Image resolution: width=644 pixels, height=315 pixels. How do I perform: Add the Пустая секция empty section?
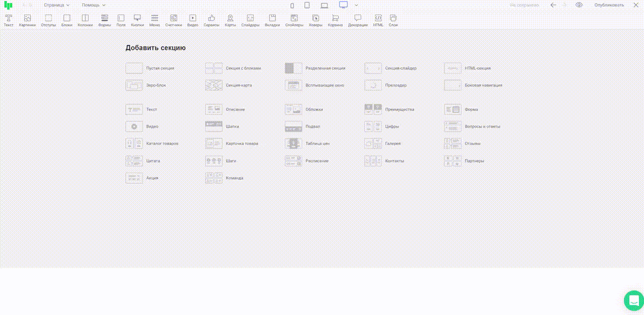150,68
